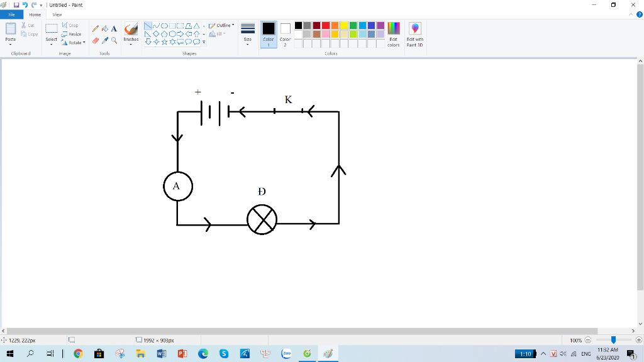The image size is (644, 362).
Task: Select the Pencil tool
Action: tap(96, 29)
